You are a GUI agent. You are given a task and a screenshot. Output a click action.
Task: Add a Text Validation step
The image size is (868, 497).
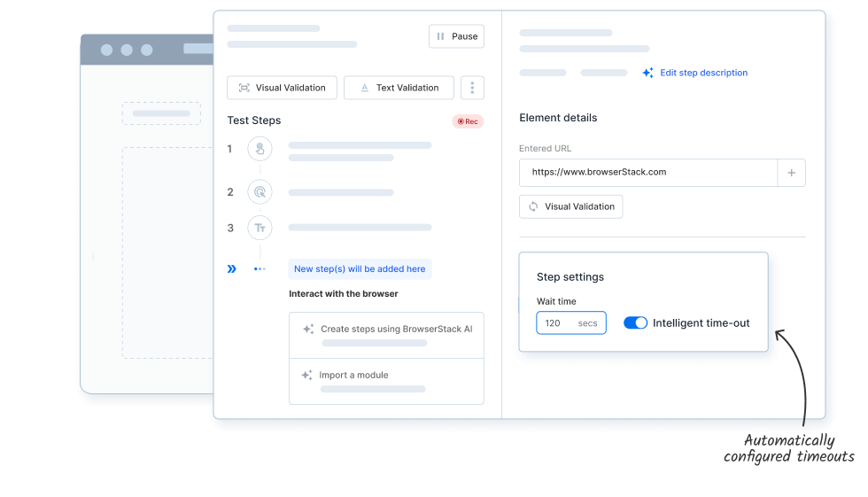[398, 88]
